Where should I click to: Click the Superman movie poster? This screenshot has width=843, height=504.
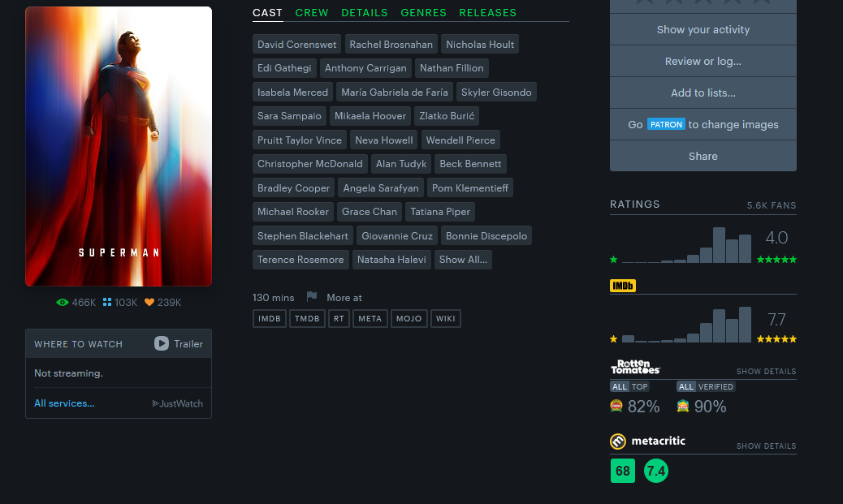[x=119, y=146]
